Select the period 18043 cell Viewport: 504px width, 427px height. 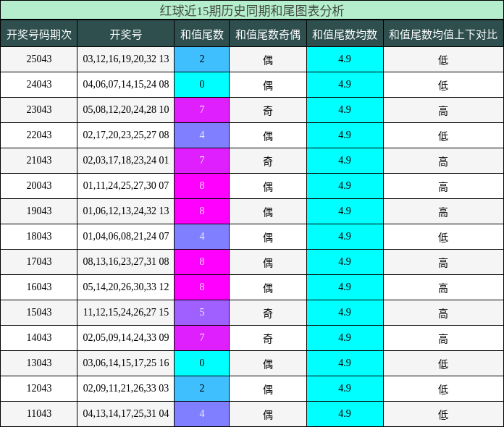(x=39, y=237)
